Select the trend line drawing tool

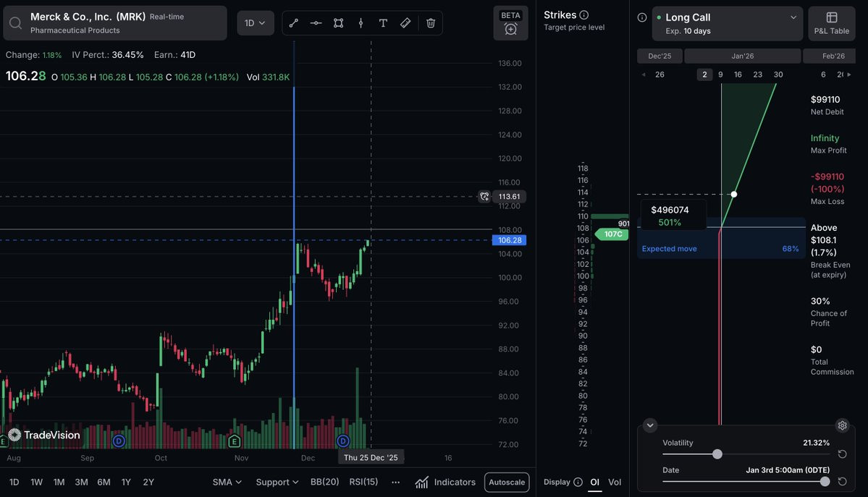293,23
